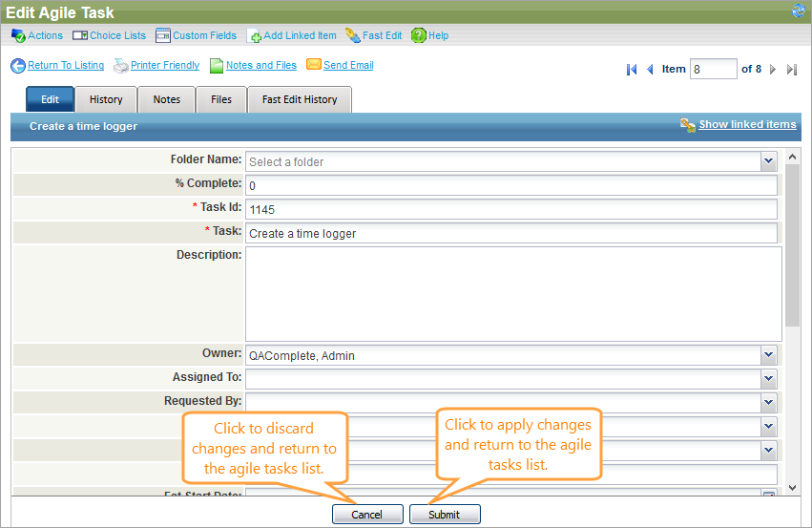Jump to the first item arrow
The height and width of the screenshot is (528, 812).
coord(632,70)
